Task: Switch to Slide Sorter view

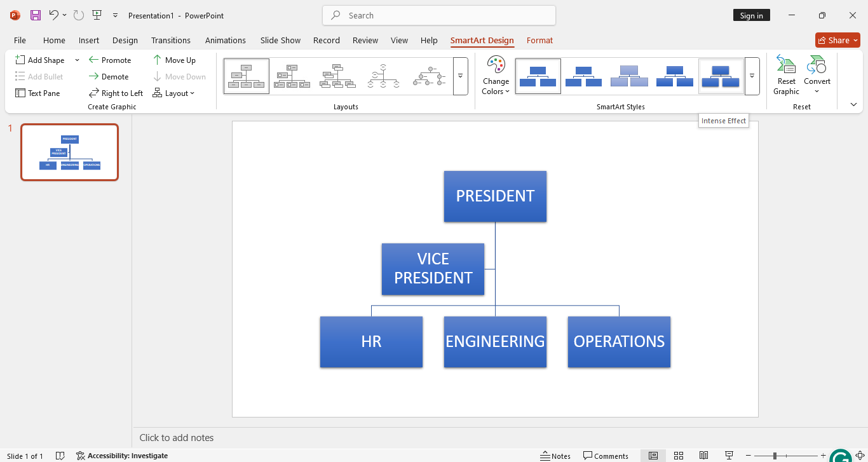Action: (x=679, y=456)
